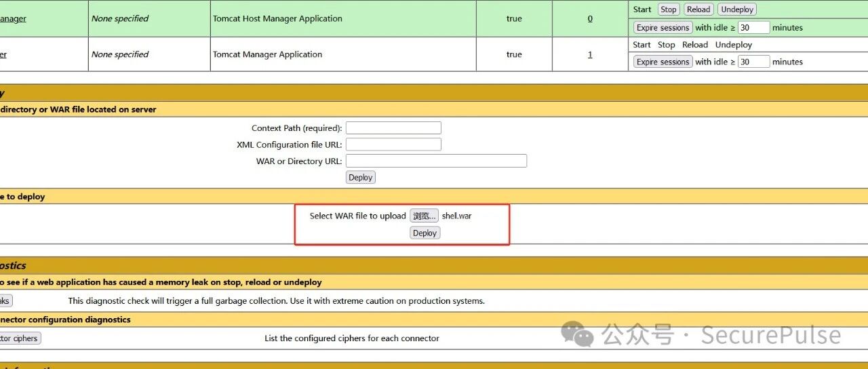Click the full garbage collection warning text
Screen dimensions: 868x369
[276, 300]
